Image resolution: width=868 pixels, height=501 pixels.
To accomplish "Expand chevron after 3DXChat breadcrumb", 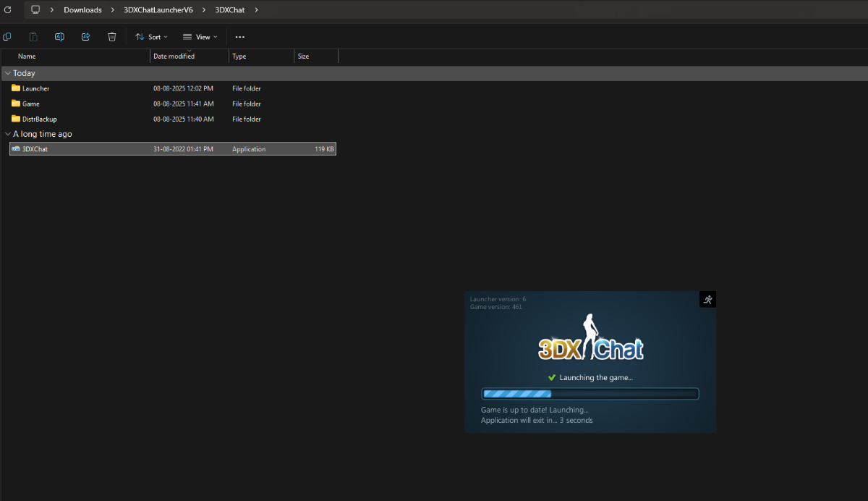I will point(256,10).
